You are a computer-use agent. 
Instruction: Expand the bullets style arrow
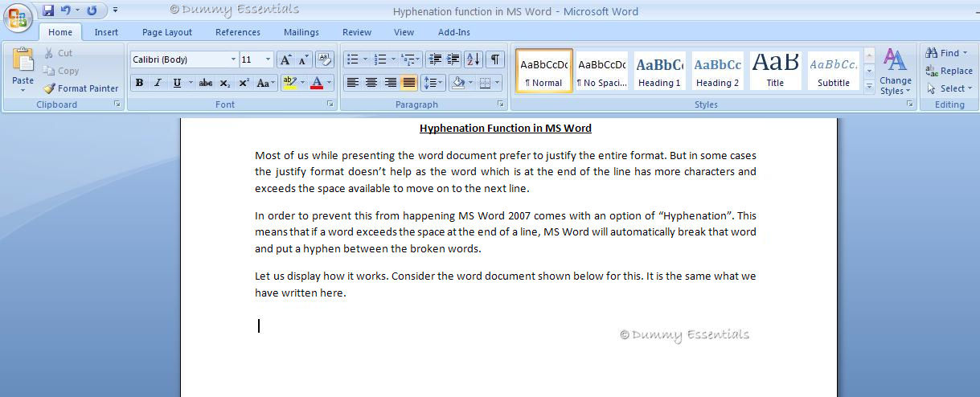365,59
